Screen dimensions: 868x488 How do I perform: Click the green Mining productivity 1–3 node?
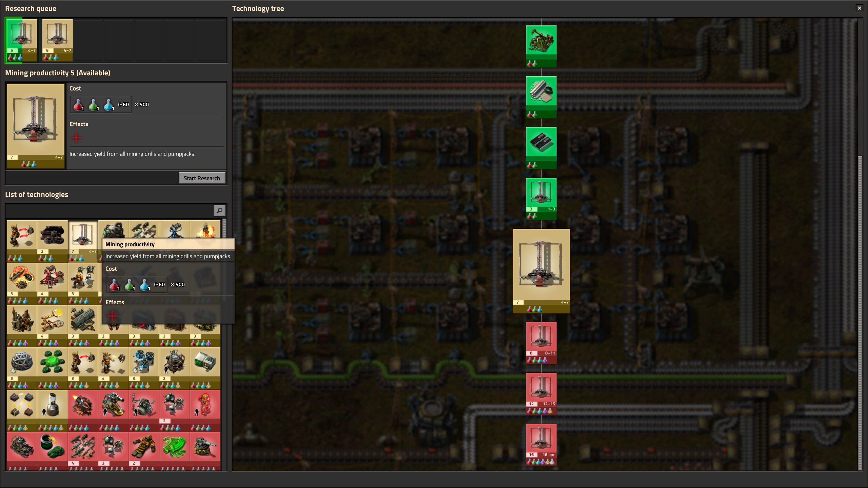pyautogui.click(x=541, y=195)
